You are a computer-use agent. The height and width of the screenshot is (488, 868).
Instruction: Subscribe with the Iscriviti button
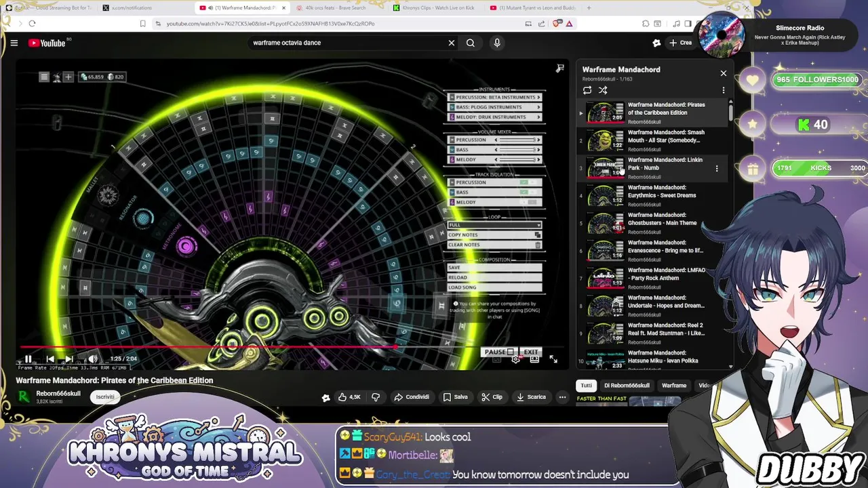coord(105,397)
